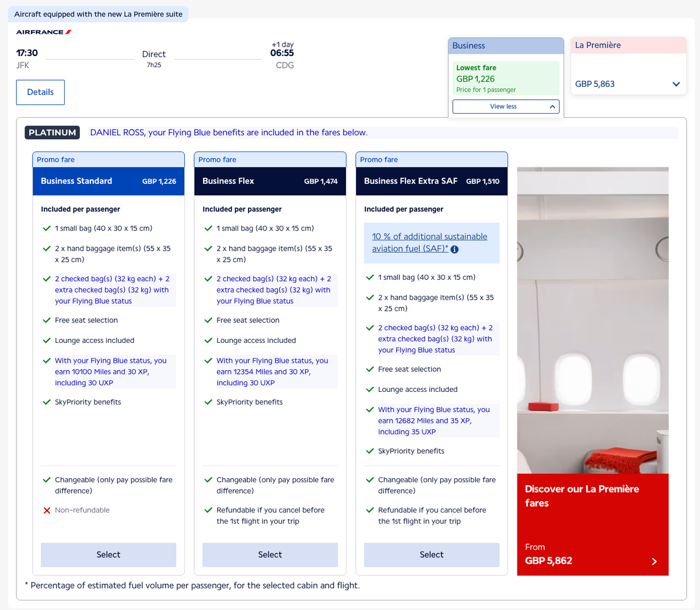
Task: Switch to the La Première tab
Action: tap(628, 44)
